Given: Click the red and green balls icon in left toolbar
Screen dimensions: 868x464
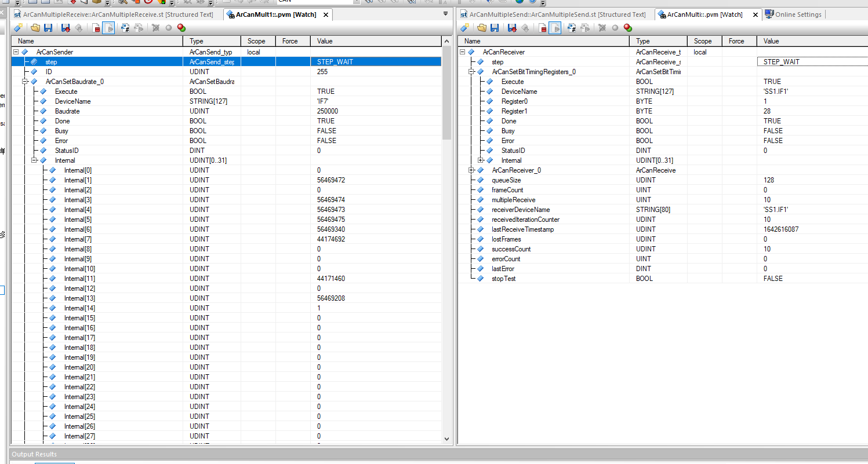Looking at the screenshot, I should pyautogui.click(x=181, y=27).
